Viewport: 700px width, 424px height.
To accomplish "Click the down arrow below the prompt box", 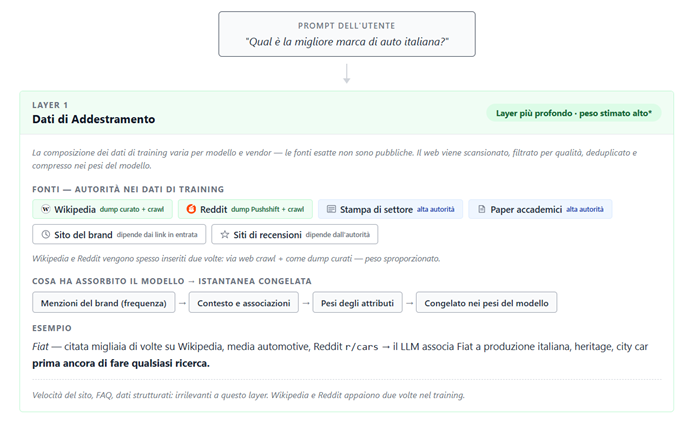I will [x=346, y=74].
